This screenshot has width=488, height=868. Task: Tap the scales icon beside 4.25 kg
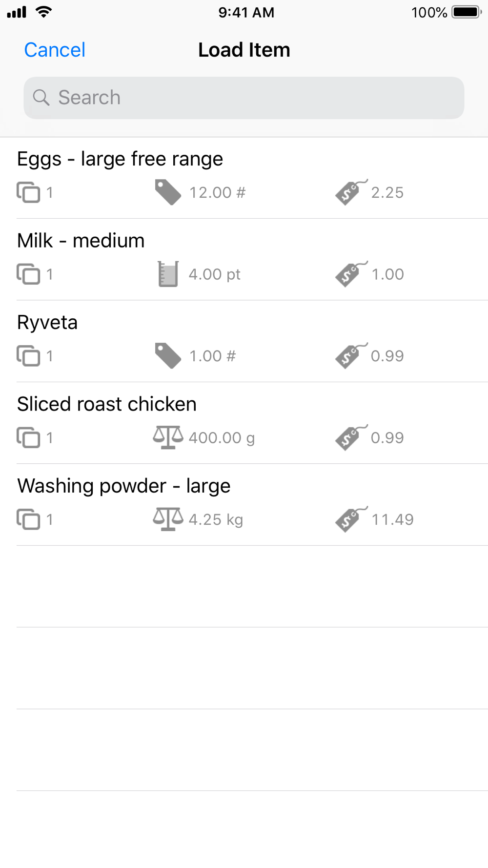pos(168,519)
